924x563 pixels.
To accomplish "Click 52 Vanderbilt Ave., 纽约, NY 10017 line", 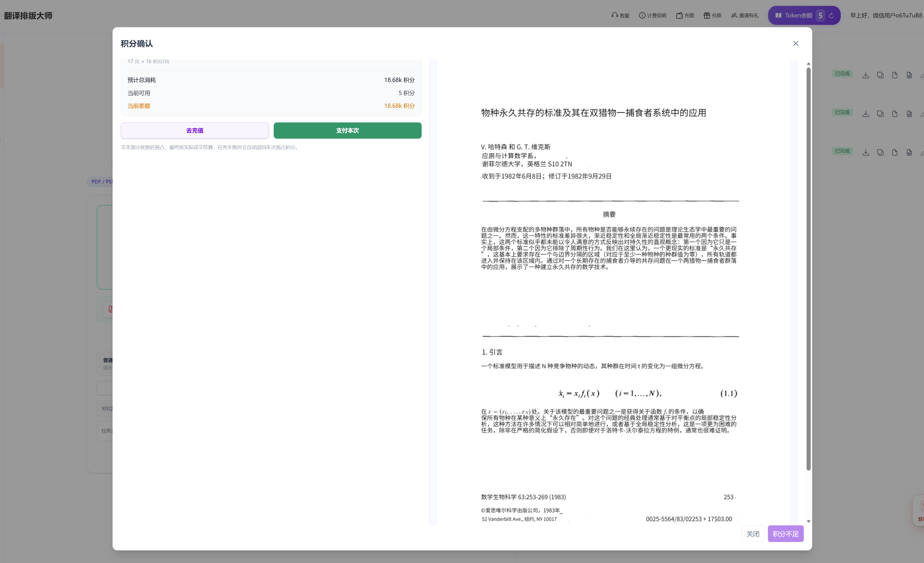I will pyautogui.click(x=519, y=519).
